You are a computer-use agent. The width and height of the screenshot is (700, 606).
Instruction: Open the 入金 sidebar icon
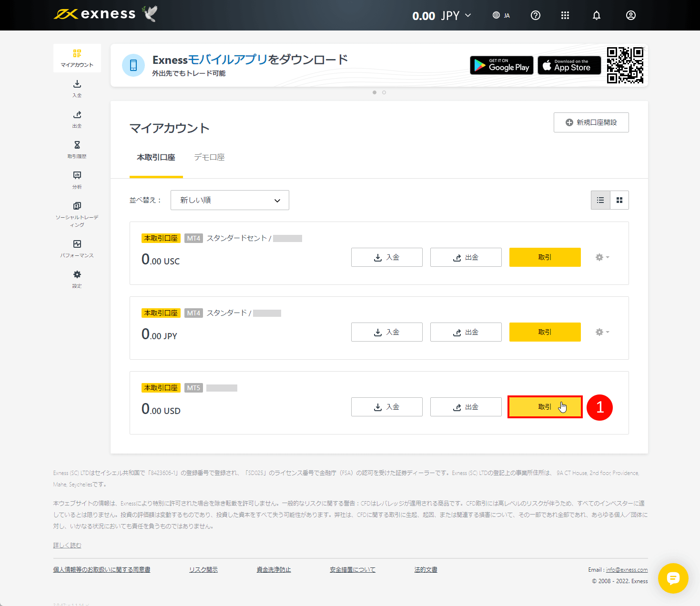pyautogui.click(x=77, y=89)
